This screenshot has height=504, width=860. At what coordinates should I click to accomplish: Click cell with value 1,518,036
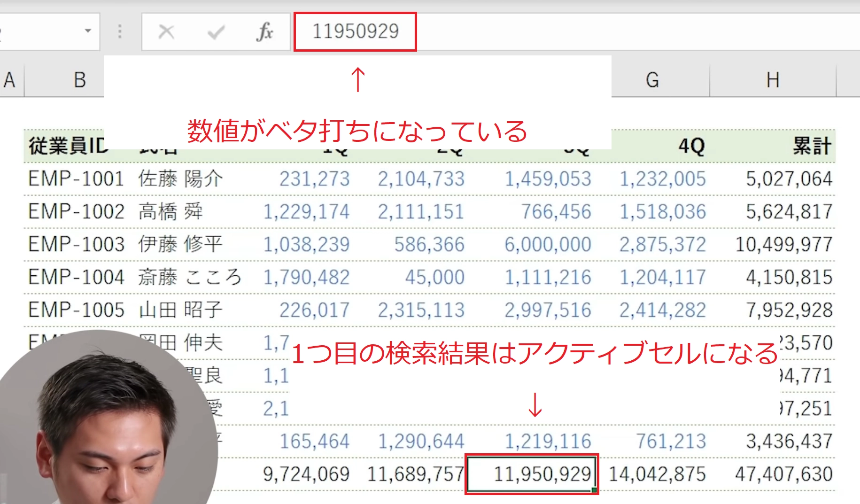[x=663, y=212]
